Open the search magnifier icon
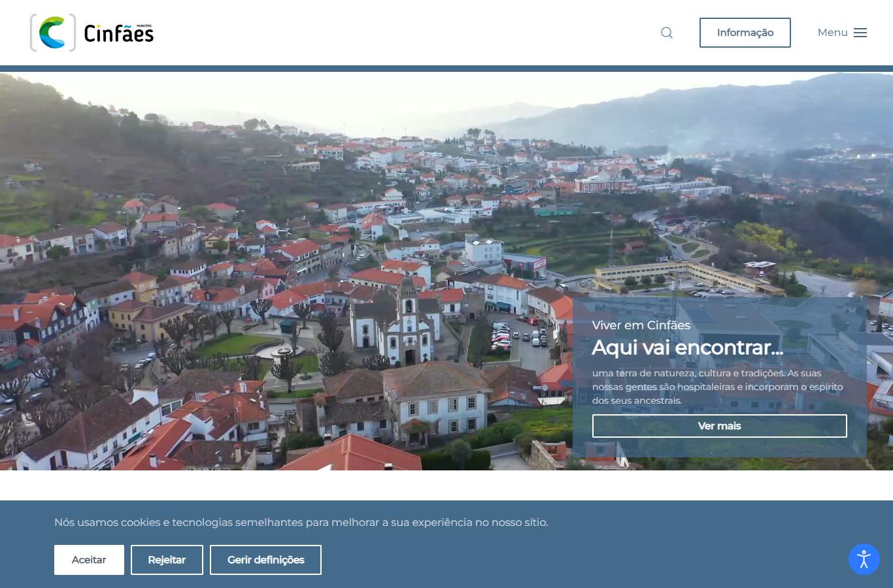Screen dimensions: 893x588 667,33
